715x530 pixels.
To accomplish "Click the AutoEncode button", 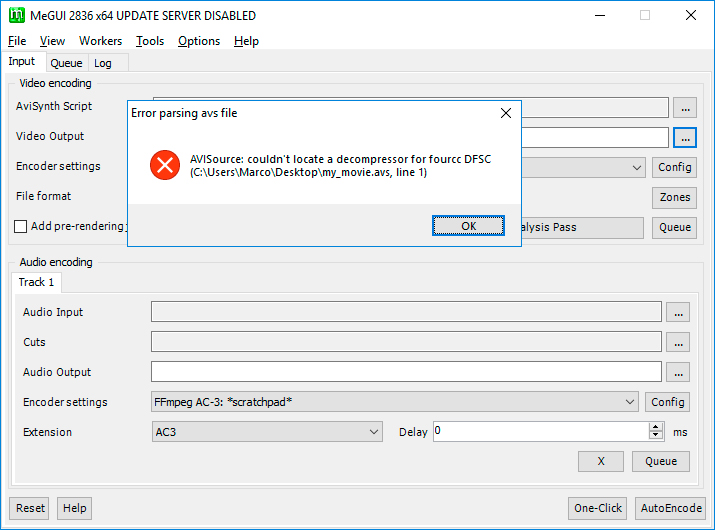I will click(x=670, y=508).
